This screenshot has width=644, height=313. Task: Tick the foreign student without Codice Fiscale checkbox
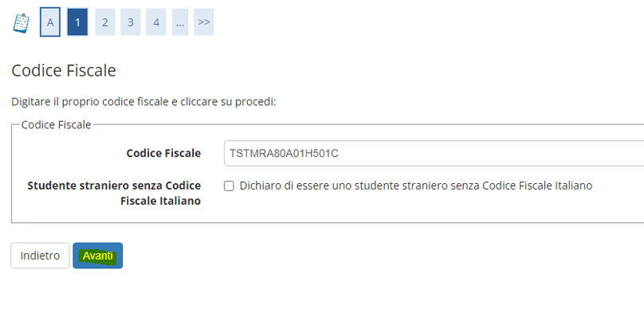pos(229,186)
